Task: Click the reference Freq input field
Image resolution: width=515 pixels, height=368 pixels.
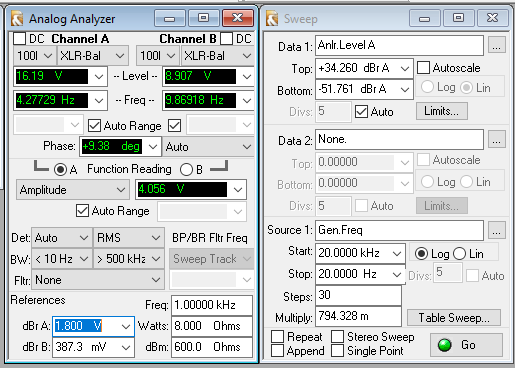Action: tap(212, 305)
